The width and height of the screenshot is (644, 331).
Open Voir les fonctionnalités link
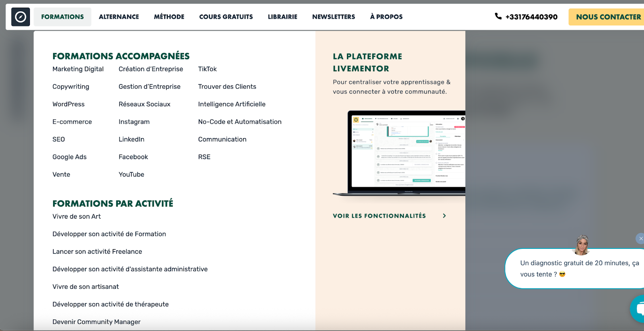tap(379, 216)
